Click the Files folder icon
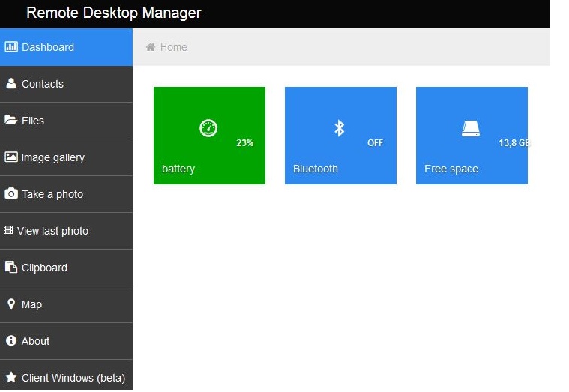Screen dimensions: 569x392 point(11,120)
